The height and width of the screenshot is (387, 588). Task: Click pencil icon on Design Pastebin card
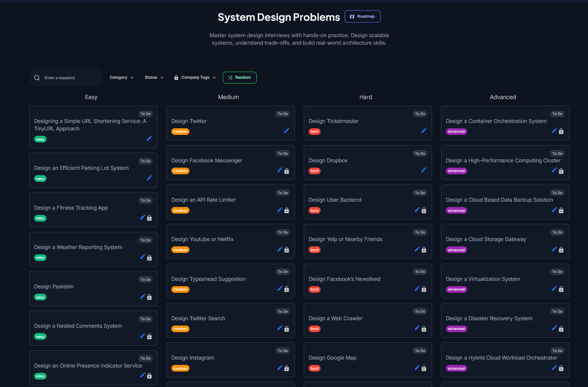pyautogui.click(x=143, y=296)
